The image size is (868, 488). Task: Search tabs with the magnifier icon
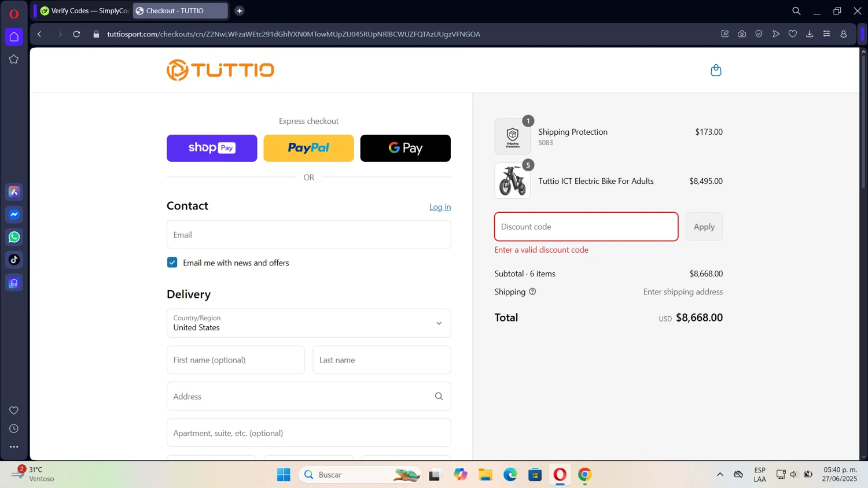tap(796, 11)
